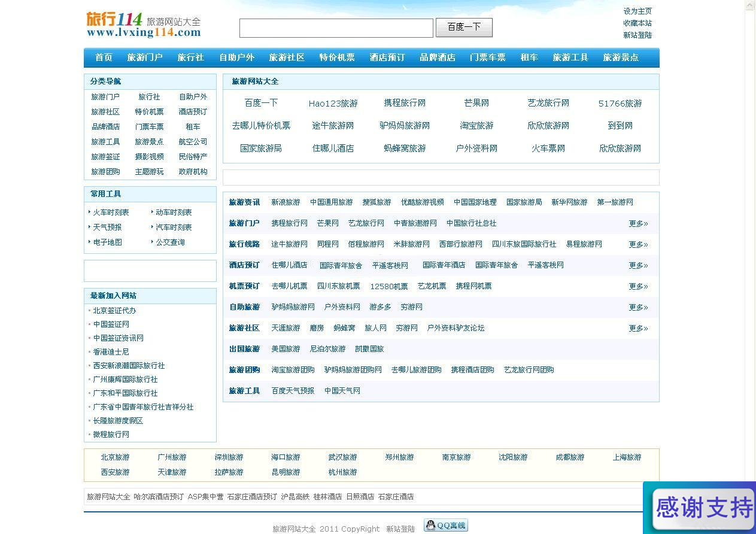Click 优酷旅游视频 in the 旅游资讯 row
Screen dimensions: 756x534
(422, 202)
